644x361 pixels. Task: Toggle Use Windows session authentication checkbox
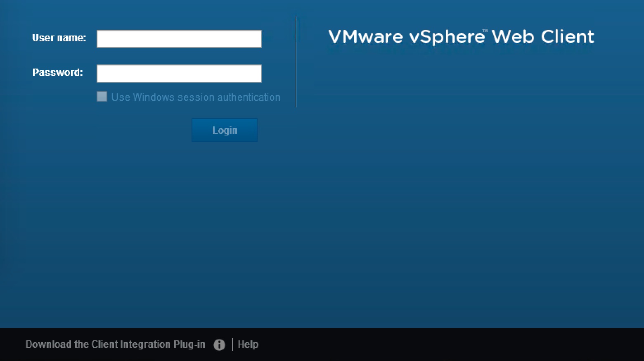click(102, 97)
